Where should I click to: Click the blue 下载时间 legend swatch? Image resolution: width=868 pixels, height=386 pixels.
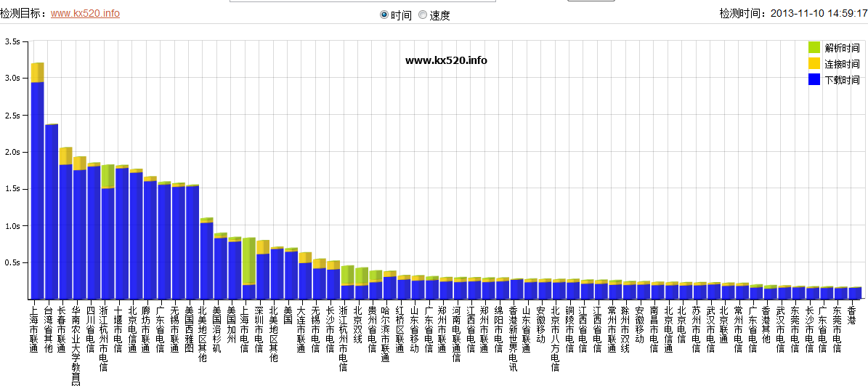click(814, 79)
